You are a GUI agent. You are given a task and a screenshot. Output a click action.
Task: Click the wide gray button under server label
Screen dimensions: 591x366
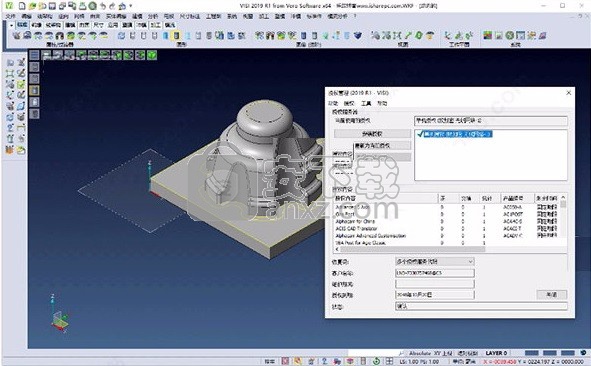[372, 133]
